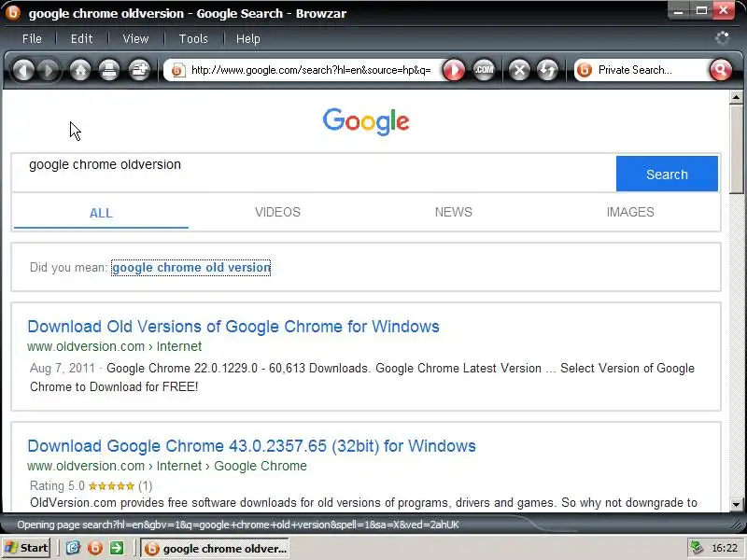The height and width of the screenshot is (560, 747).
Task: Click the Browzar icon in Private Search box
Action: tap(585, 70)
